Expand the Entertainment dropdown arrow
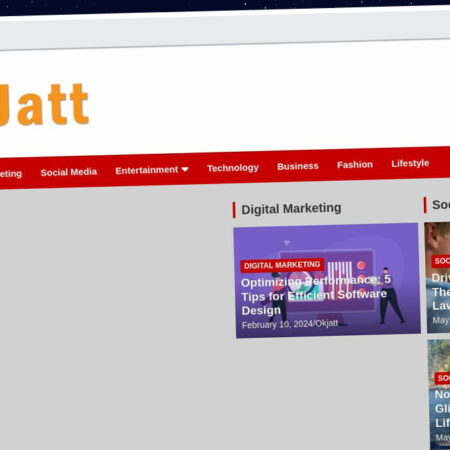This screenshot has width=450, height=450. (185, 169)
